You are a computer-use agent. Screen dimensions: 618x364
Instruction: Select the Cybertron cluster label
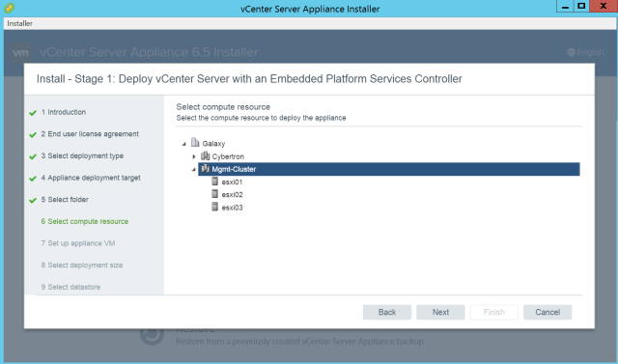click(228, 156)
